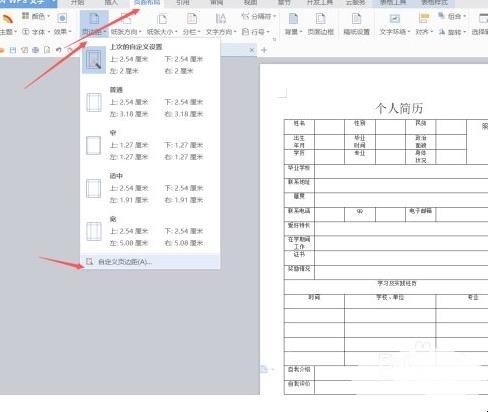Screen dimensions: 488x412
Task: Select the 页面布局 ribbon tab
Action: coord(147,3)
